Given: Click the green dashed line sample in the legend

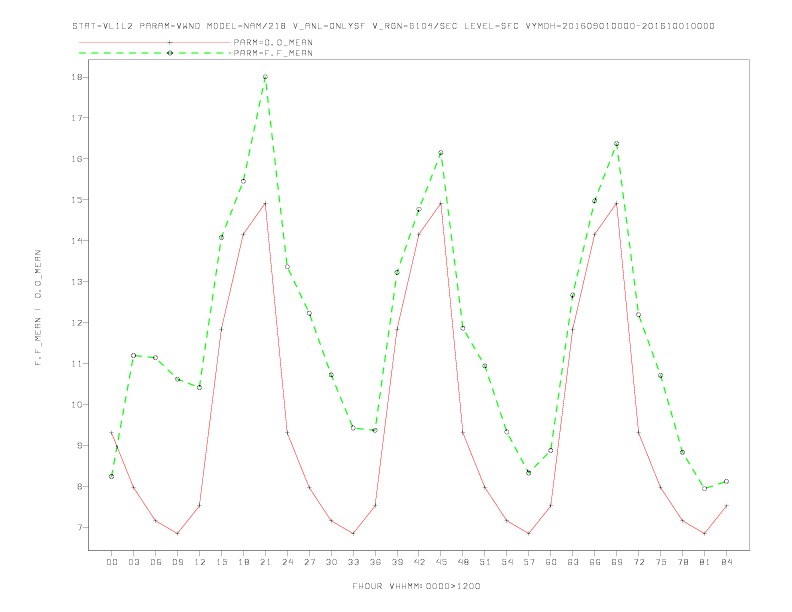Looking at the screenshot, I should (155, 53).
